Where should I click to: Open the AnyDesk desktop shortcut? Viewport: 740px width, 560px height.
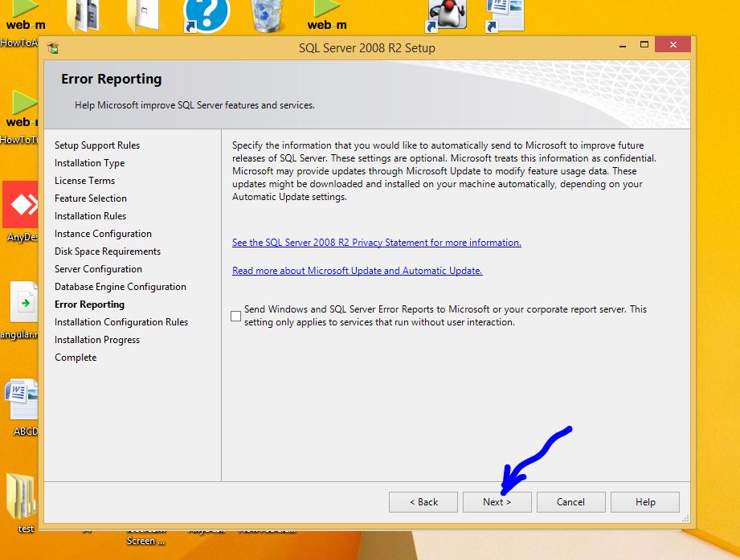[x=19, y=206]
